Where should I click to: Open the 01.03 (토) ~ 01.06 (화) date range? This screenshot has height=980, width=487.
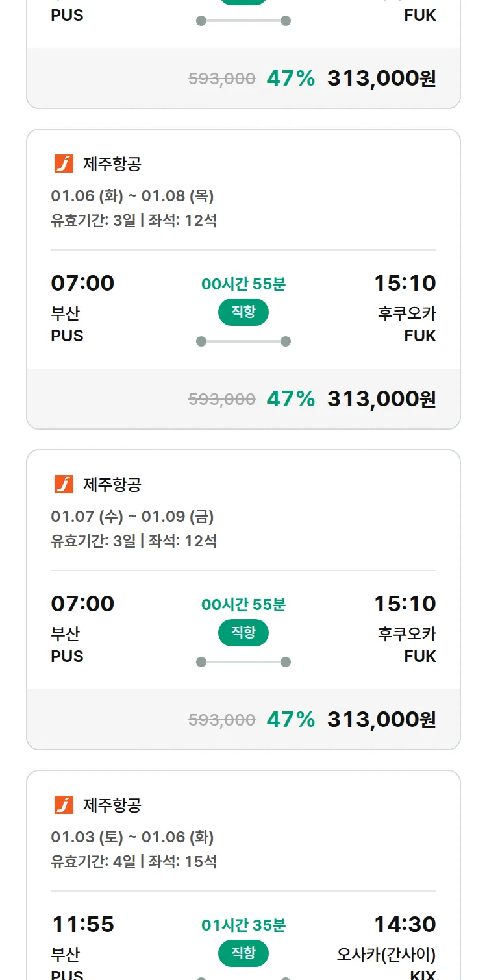(132, 837)
